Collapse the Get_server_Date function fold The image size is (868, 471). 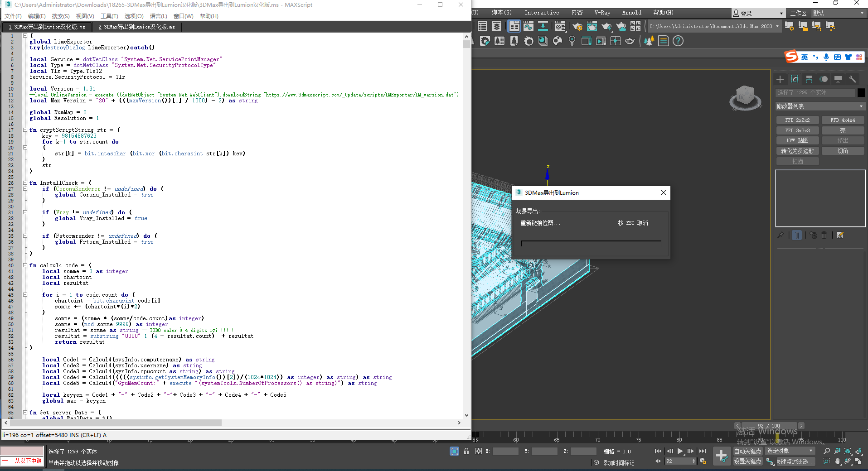click(25, 412)
